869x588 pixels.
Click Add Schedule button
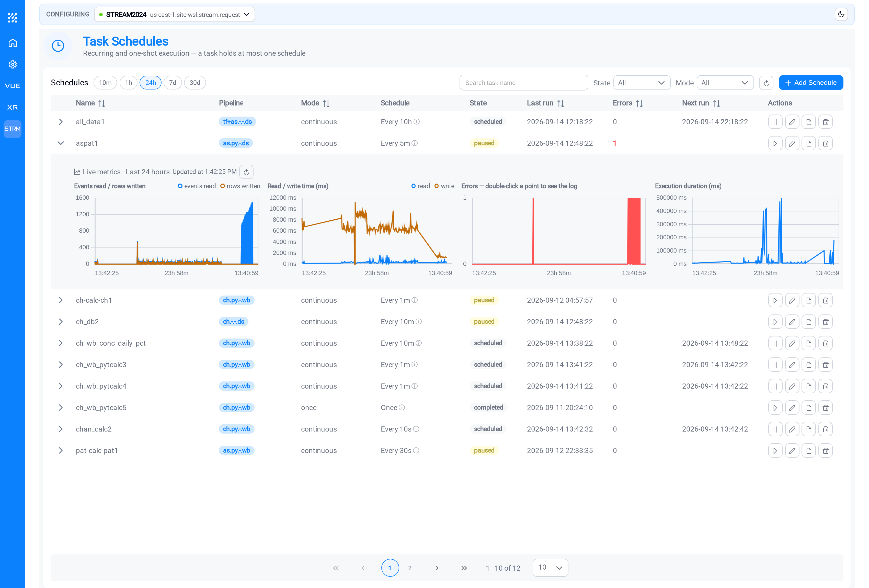tap(811, 83)
